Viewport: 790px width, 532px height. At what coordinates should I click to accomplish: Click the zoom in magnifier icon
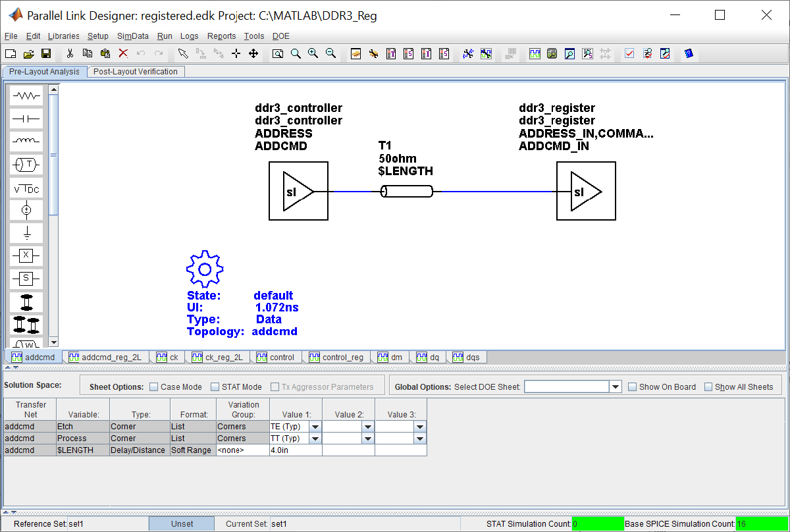pos(313,53)
